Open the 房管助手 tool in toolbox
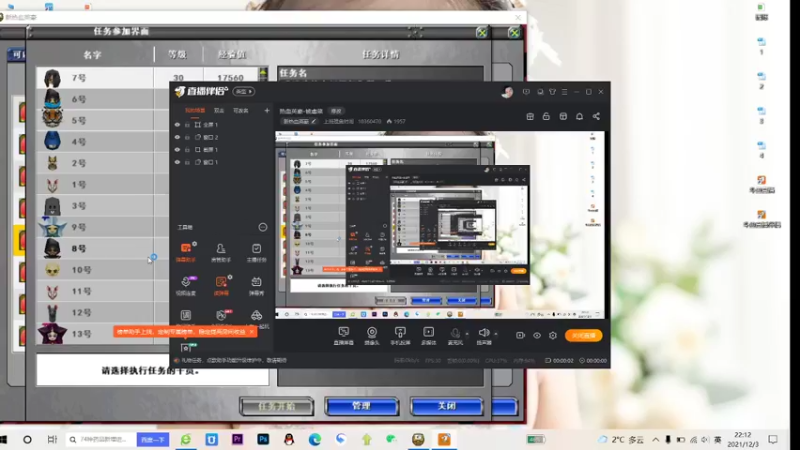800x450 pixels. point(221,252)
